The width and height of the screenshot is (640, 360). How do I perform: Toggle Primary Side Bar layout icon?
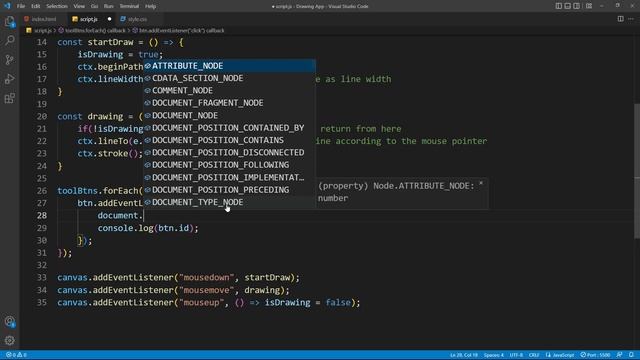click(559, 6)
